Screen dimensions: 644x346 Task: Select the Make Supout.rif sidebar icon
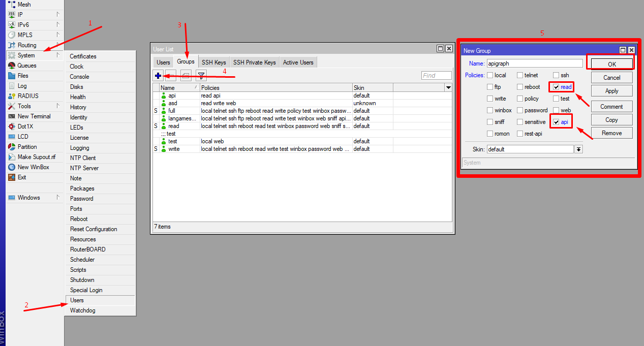(12, 157)
